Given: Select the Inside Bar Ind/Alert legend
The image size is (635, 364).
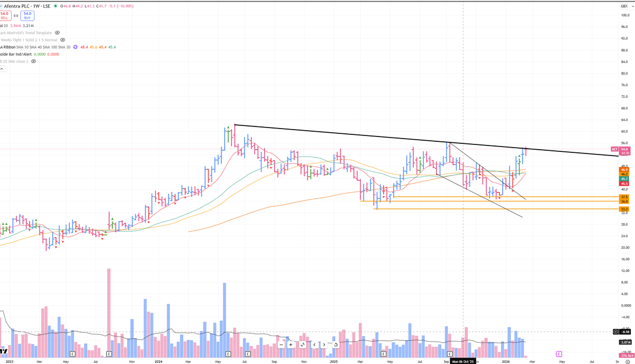Looking at the screenshot, I should pos(16,54).
